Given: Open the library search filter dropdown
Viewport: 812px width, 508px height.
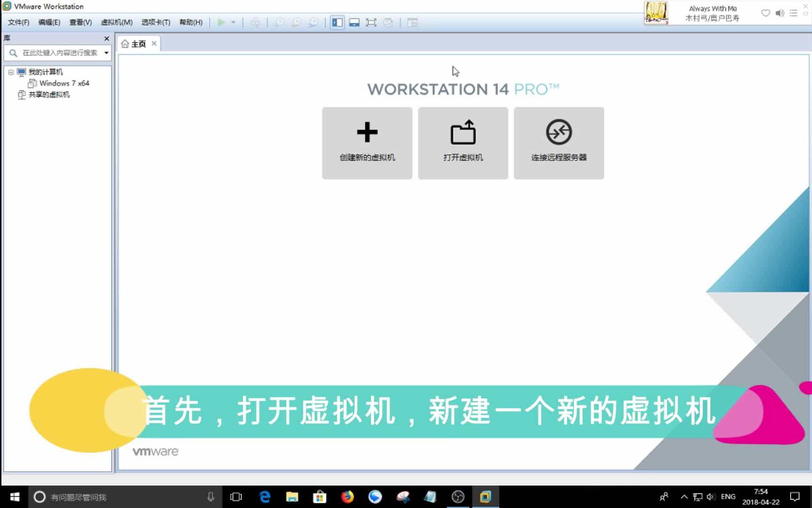Looking at the screenshot, I should click(107, 53).
